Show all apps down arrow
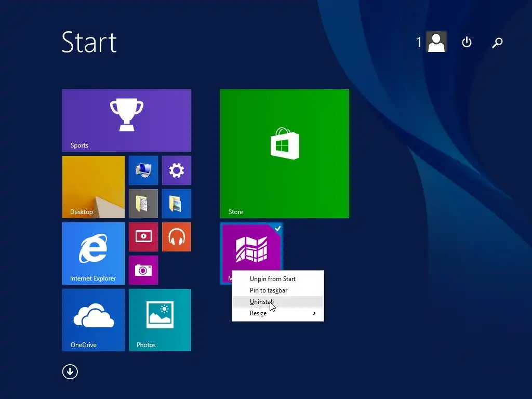This screenshot has width=532, height=399. (x=70, y=371)
